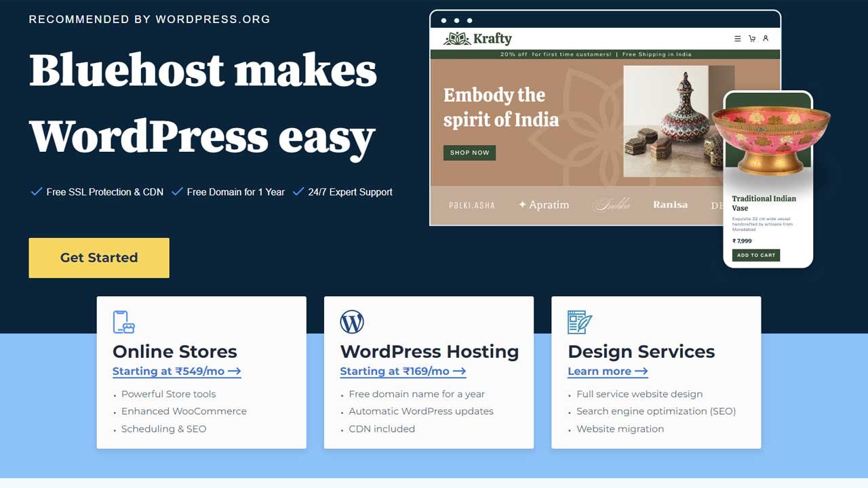Image resolution: width=868 pixels, height=488 pixels.
Task: Click '24/7 Expert Support' text
Action: (x=351, y=192)
